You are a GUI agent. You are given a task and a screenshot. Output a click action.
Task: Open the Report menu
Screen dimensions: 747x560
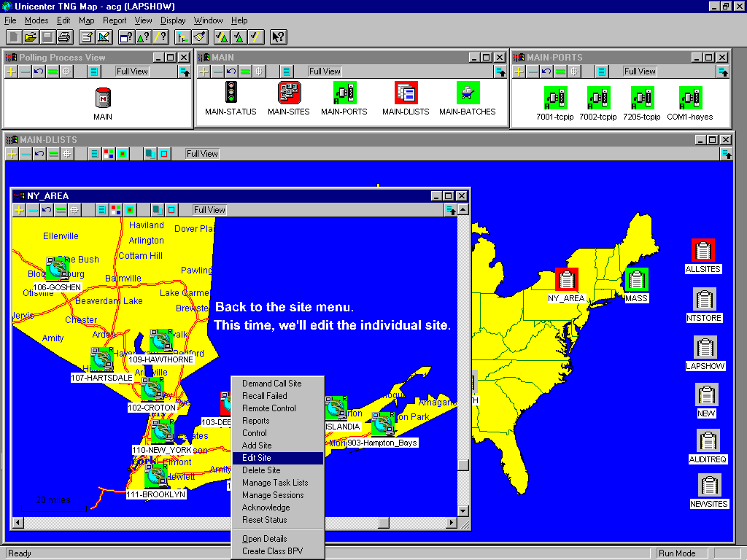tap(115, 20)
